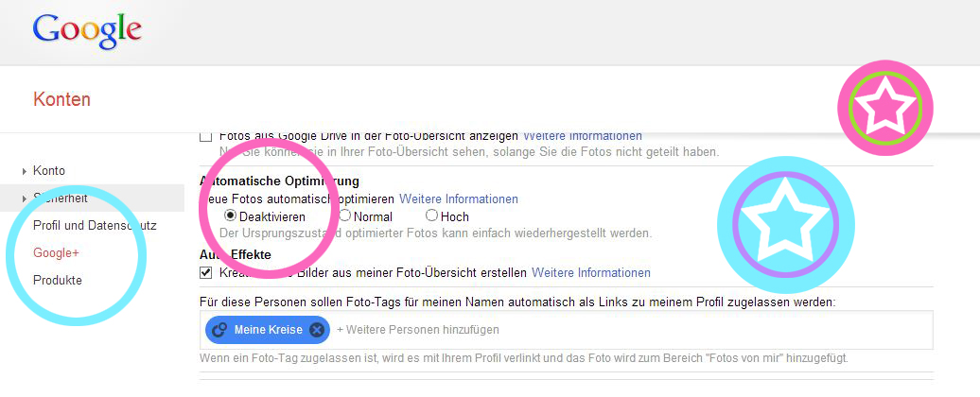
Task: Click the Google logo
Action: pos(87,31)
